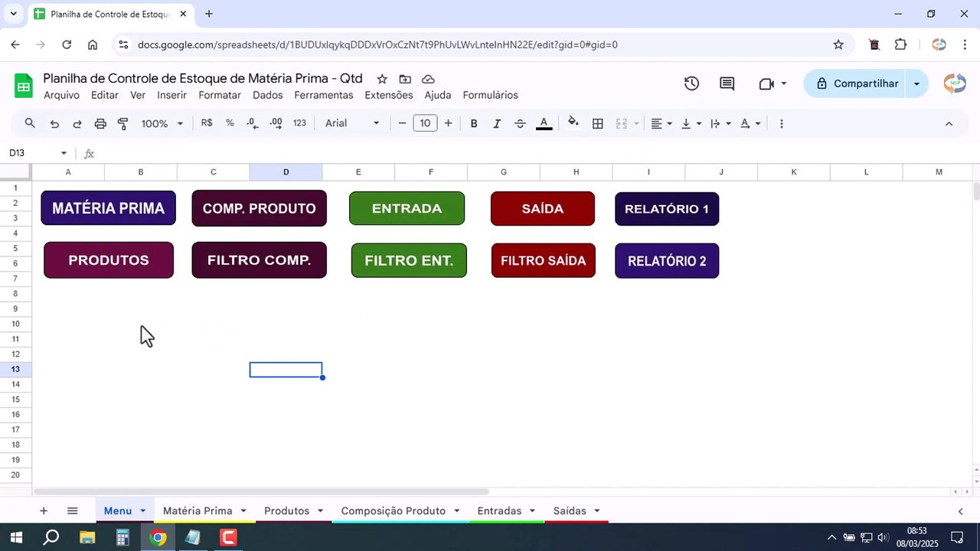Open the search the menus magnifier tool
Image resolution: width=980 pixels, height=551 pixels.
pos(30,123)
